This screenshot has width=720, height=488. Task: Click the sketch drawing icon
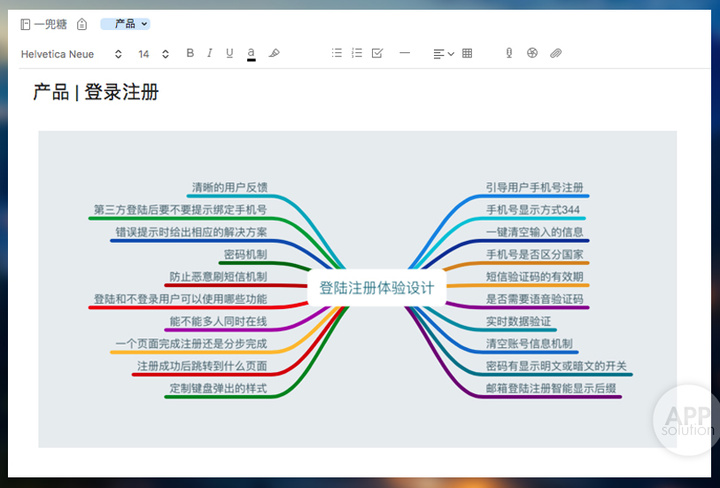(532, 53)
